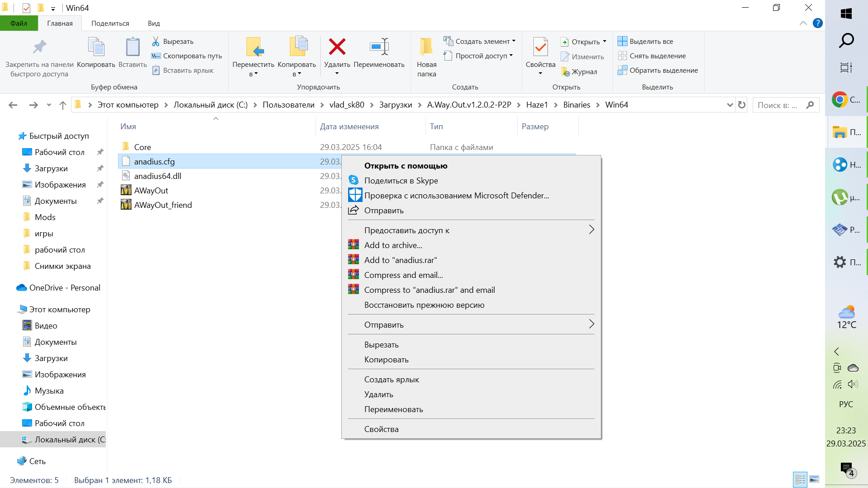Click the New folder (Новая папка) icon

426,47
